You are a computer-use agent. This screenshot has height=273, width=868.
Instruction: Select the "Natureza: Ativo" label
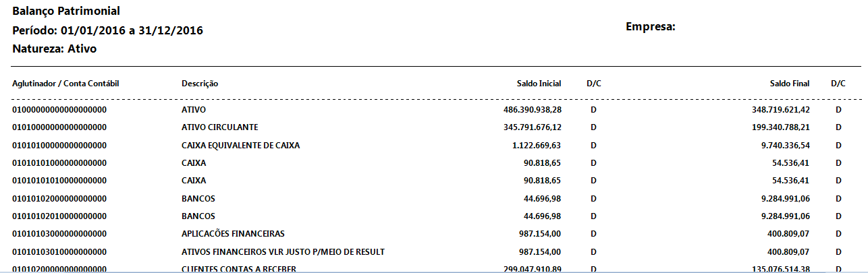click(x=55, y=49)
